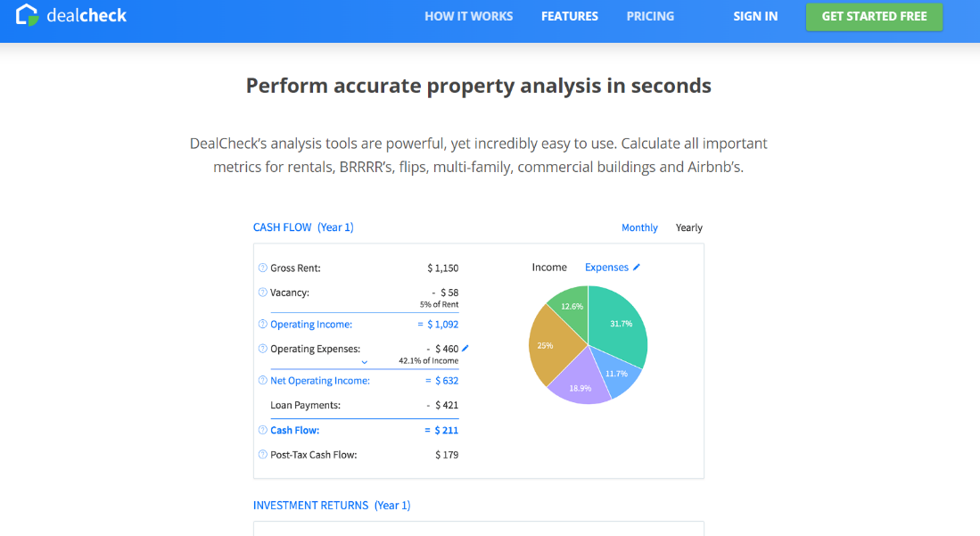The height and width of the screenshot is (536, 980).
Task: Click the Cash Flow value $ 211
Action: click(446, 430)
